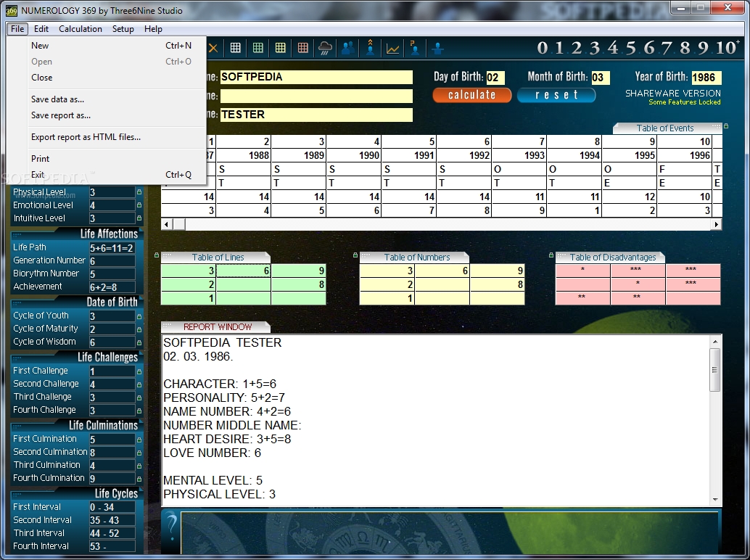Click the Year of Birth field
750x560 pixels.
click(x=706, y=78)
